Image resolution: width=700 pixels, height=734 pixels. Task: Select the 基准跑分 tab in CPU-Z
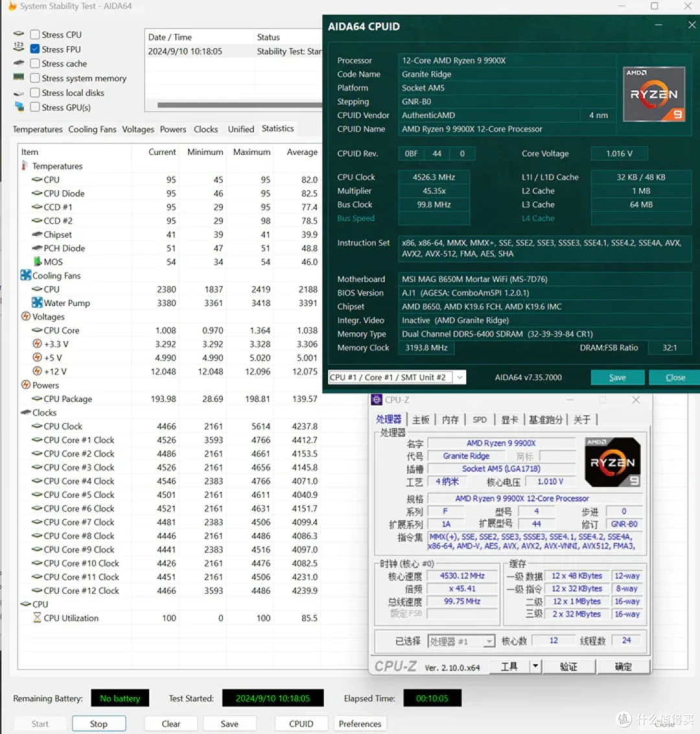pos(546,420)
